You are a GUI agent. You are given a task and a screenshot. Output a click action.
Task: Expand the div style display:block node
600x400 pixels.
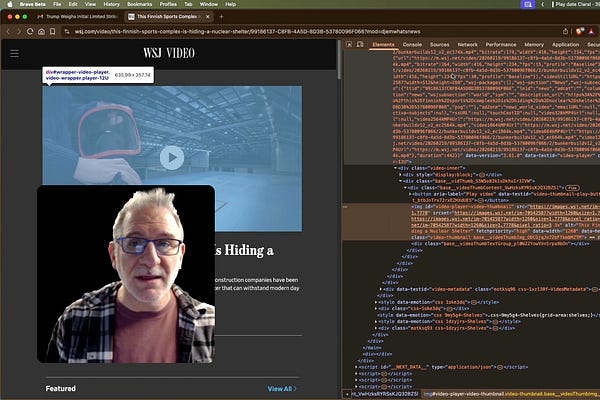(401, 175)
